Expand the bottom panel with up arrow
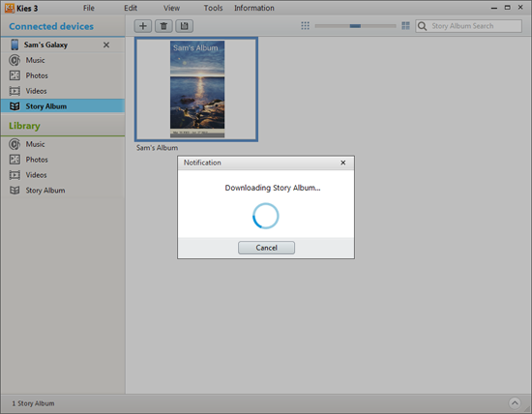532x414 pixels. pos(515,403)
